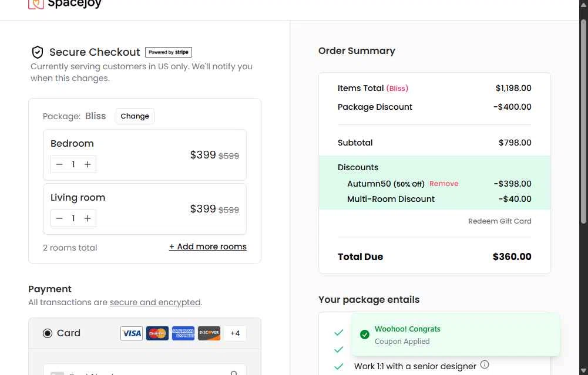588x375 pixels.
Task: Click the Change package button
Action: click(135, 116)
